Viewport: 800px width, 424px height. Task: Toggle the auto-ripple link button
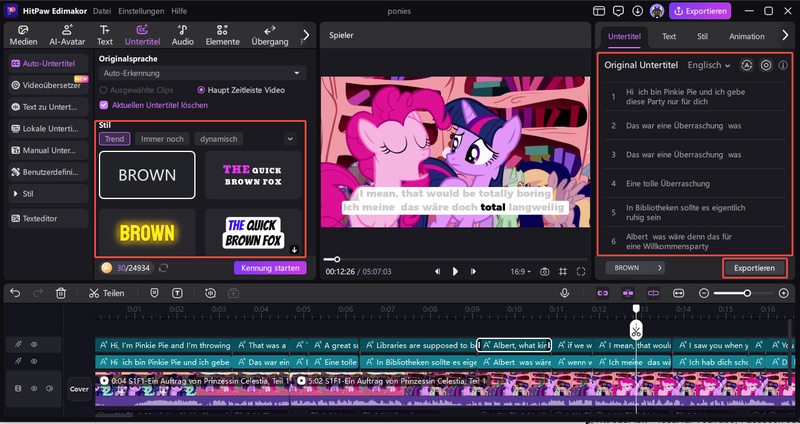[x=628, y=293]
